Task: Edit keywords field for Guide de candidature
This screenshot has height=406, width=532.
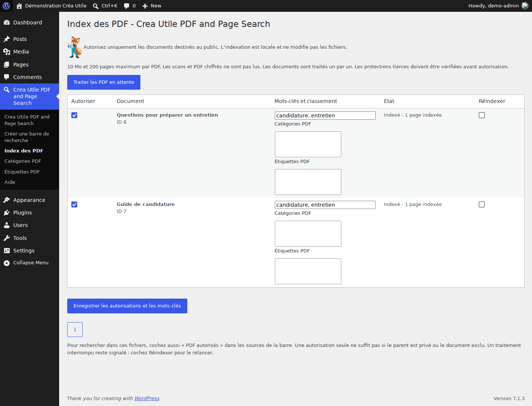Action: point(325,205)
